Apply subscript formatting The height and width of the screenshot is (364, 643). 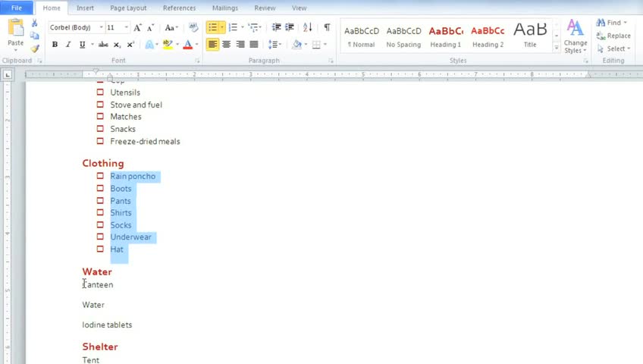coord(117,45)
